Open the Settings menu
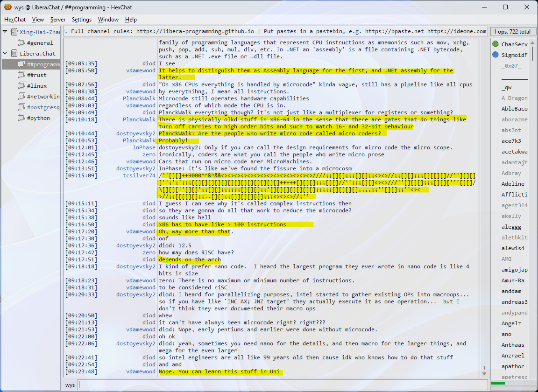 (x=82, y=20)
